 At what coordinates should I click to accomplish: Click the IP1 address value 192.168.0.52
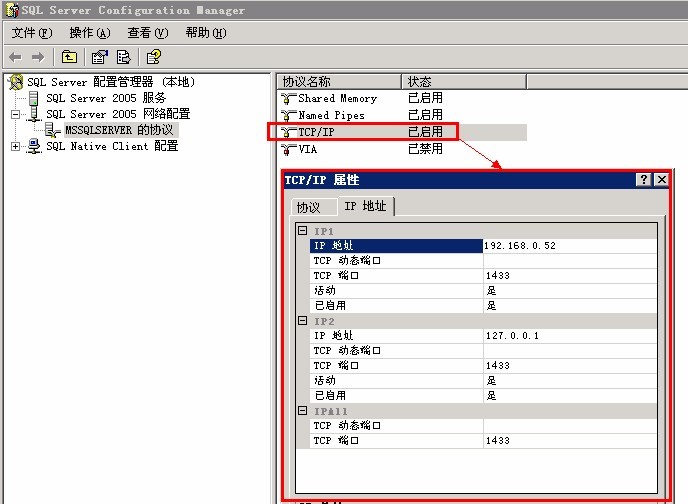pyautogui.click(x=520, y=245)
